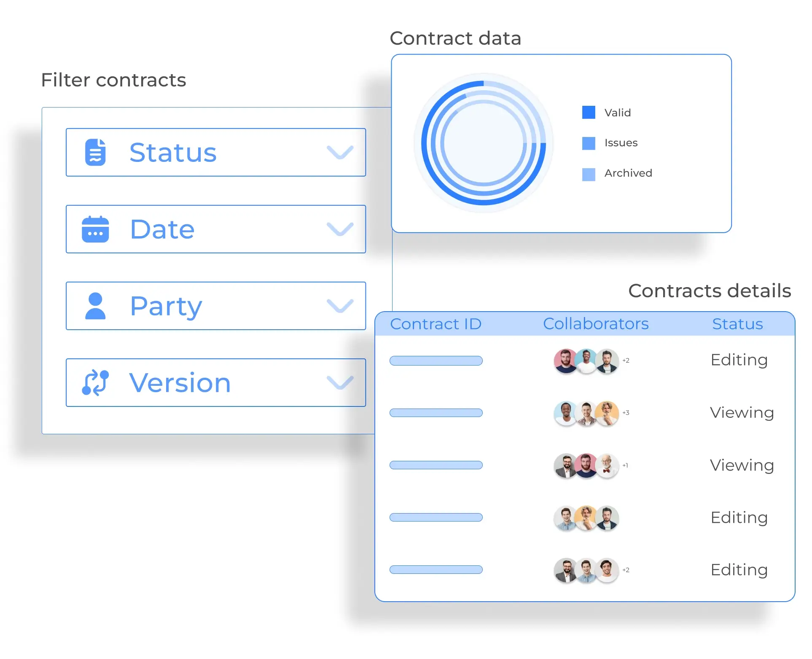Click the donut chart in Contract data
The height and width of the screenshot is (659, 812).
(484, 143)
